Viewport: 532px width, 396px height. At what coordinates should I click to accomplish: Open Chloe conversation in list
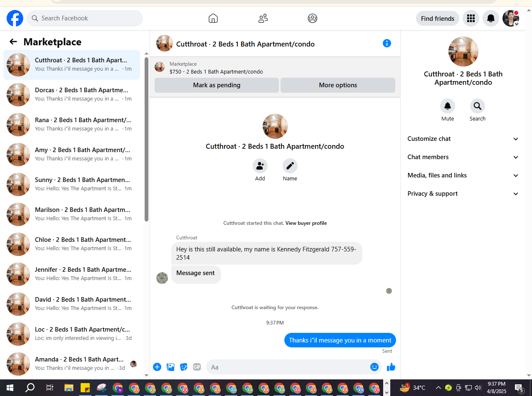click(x=71, y=244)
